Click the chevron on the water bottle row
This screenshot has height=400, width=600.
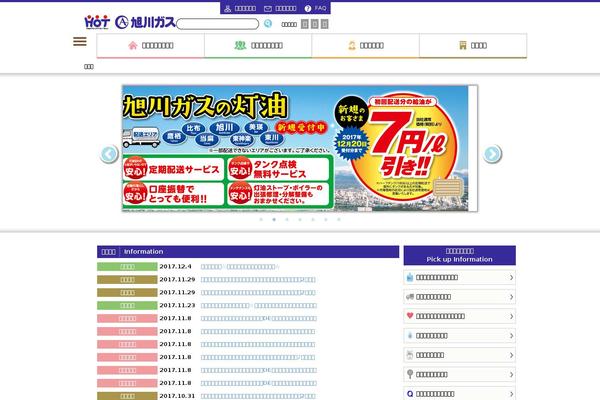coord(512,278)
